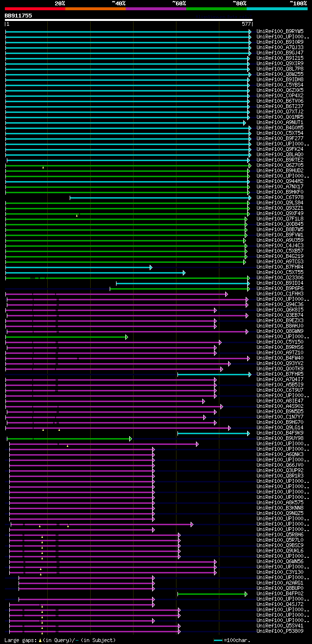This screenshot has height=644, width=312.
Task: Open hit UniRef100_Q944M2
Action: point(280,181)
